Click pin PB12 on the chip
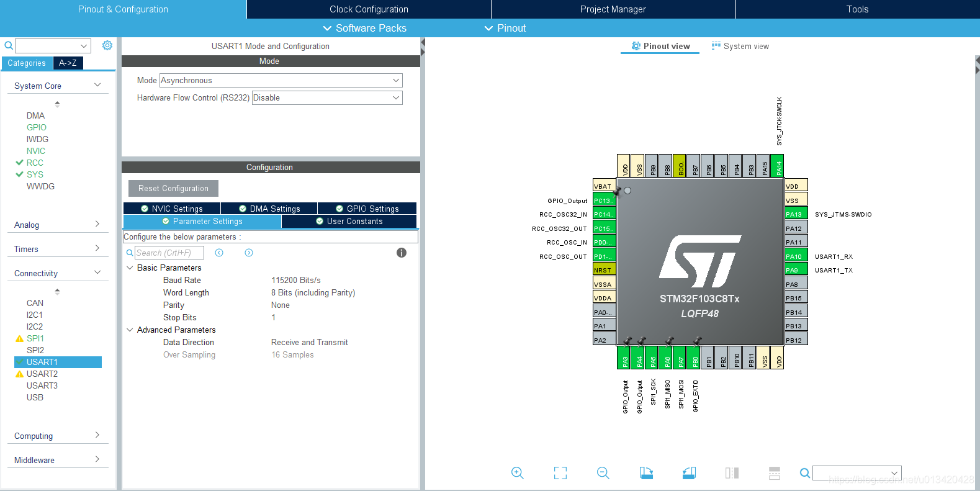 pyautogui.click(x=796, y=340)
